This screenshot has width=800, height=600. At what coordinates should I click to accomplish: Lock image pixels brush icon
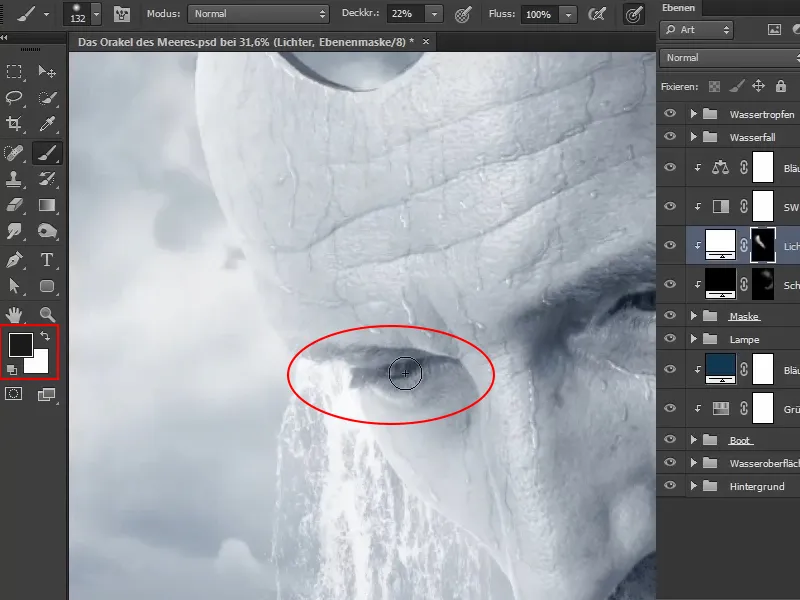point(736,86)
